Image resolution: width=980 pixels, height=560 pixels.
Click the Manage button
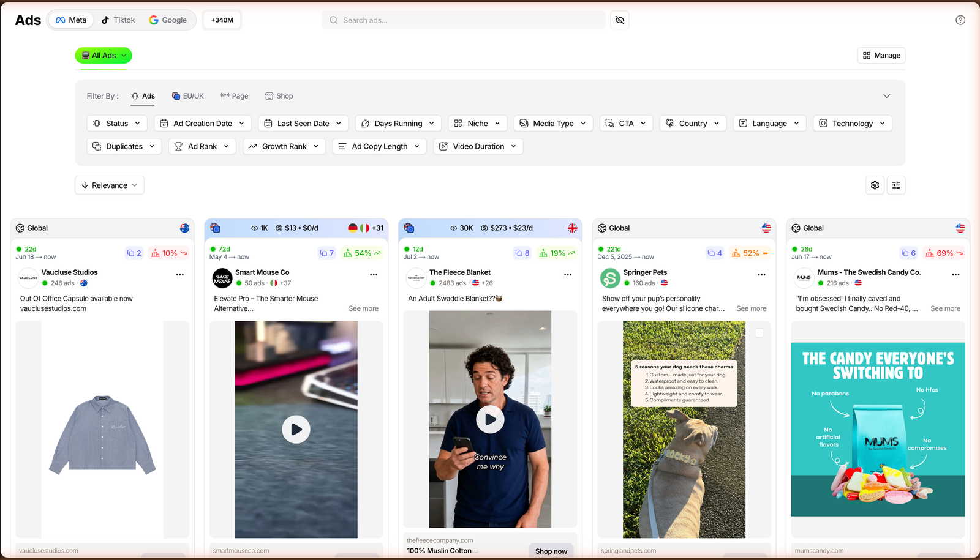[881, 55]
